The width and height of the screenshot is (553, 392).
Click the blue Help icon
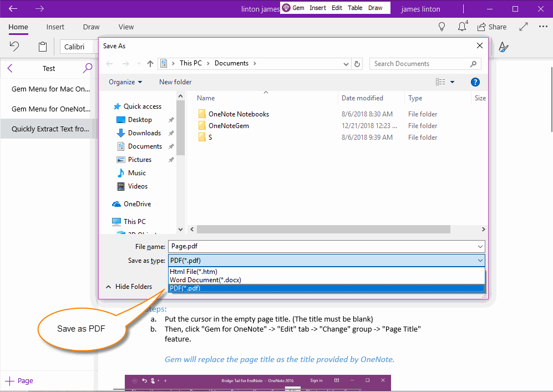(475, 82)
